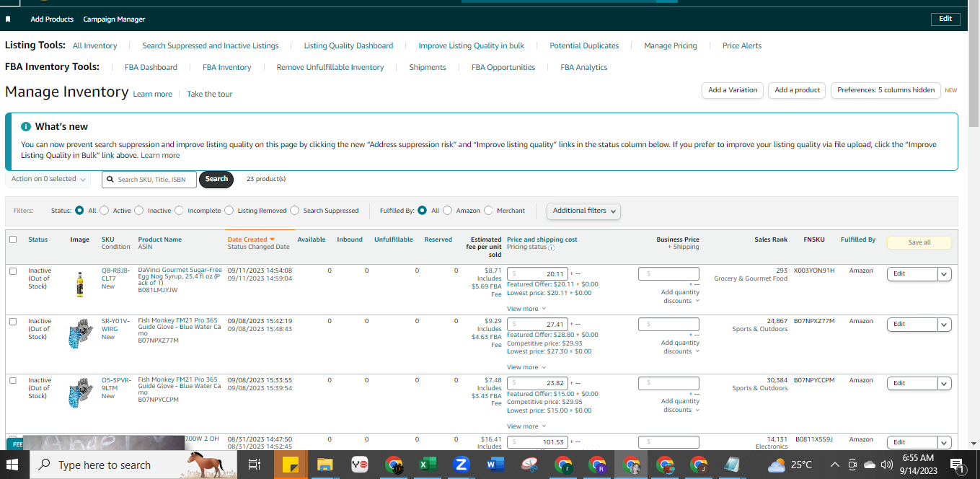The width and height of the screenshot is (980, 479).
Task: Open Edit dropdown arrow for SKU SR-Y01V-WIRG
Action: click(945, 325)
